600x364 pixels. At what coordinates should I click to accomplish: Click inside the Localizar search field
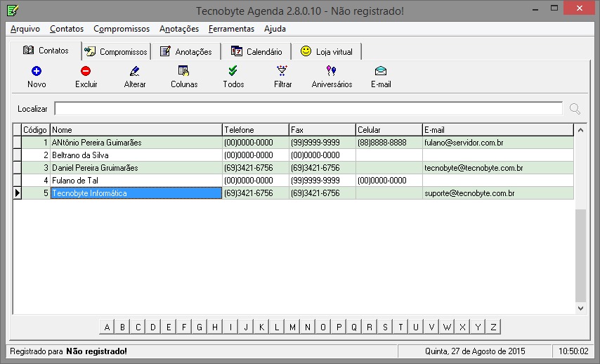click(x=308, y=109)
